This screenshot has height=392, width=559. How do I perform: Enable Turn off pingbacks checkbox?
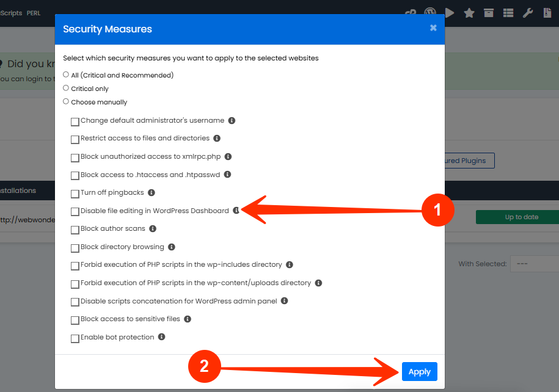(x=75, y=194)
